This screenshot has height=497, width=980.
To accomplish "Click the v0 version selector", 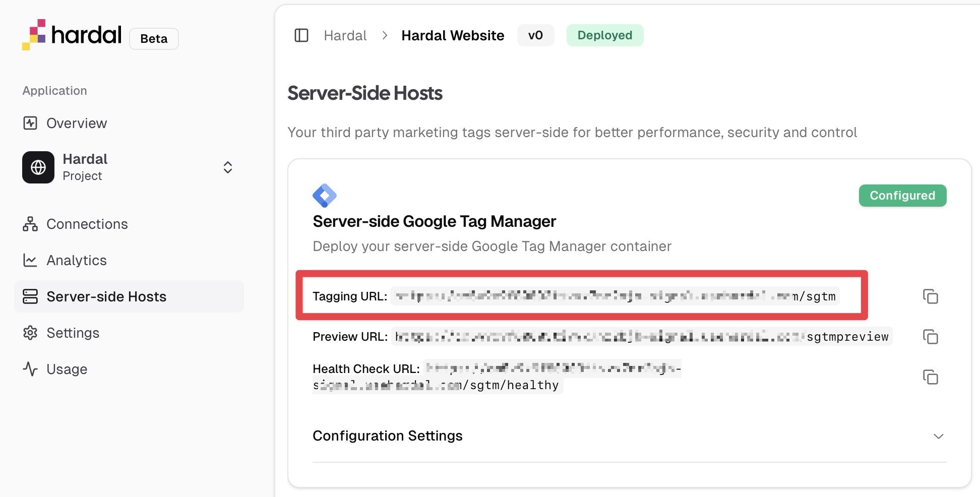I will point(535,35).
